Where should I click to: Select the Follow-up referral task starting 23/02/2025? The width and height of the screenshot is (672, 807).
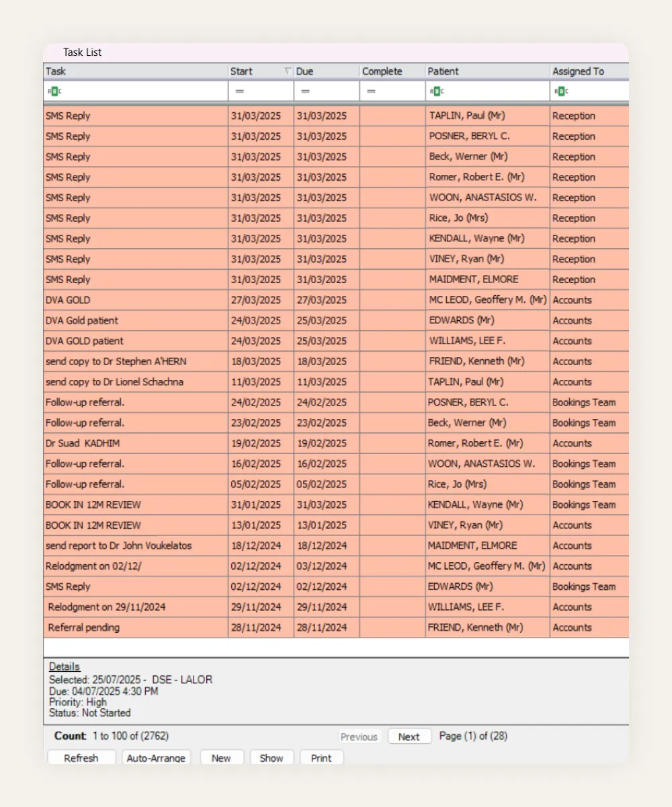[136, 423]
